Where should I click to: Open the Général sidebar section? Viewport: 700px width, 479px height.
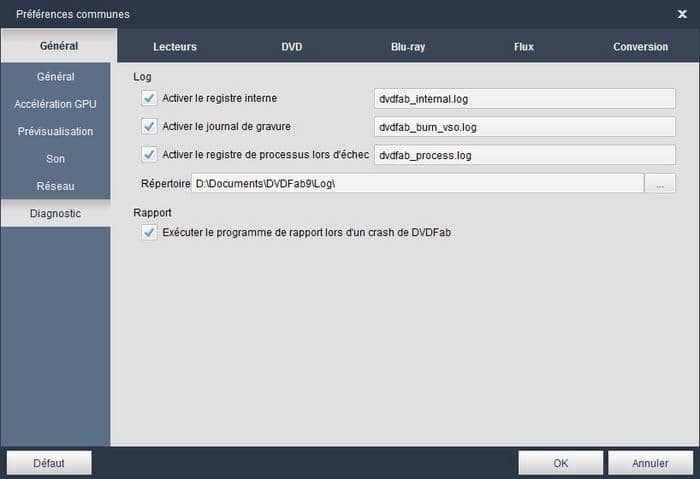pyautogui.click(x=55, y=76)
